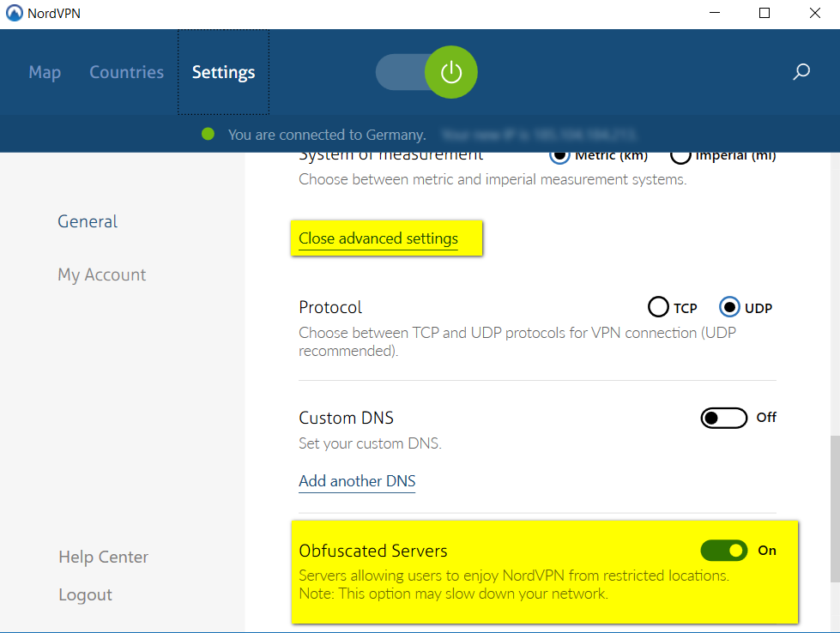Click the search magnifier icon
Viewport: 840px width, 633px height.
(801, 72)
